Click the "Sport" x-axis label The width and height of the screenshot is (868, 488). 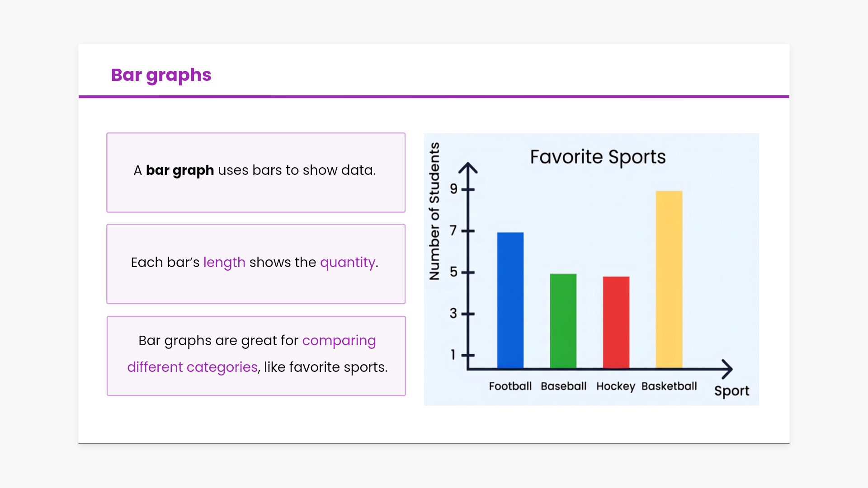click(x=731, y=391)
